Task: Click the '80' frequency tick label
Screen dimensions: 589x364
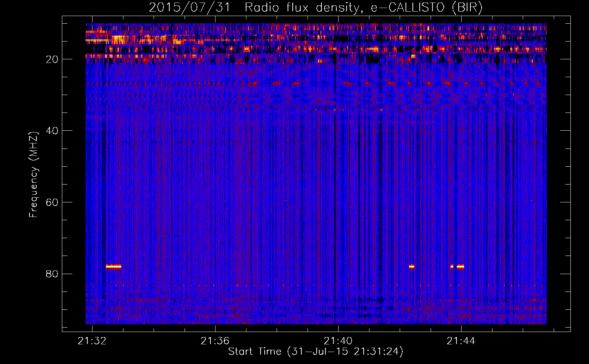Action: coord(52,274)
